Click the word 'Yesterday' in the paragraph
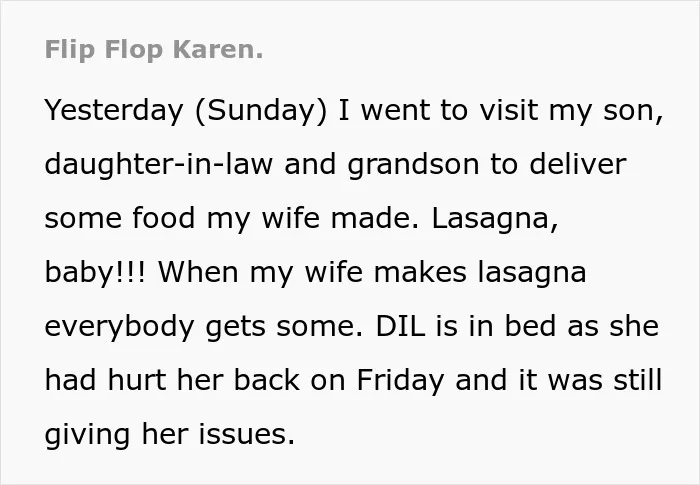700x485 pixels. [114, 111]
